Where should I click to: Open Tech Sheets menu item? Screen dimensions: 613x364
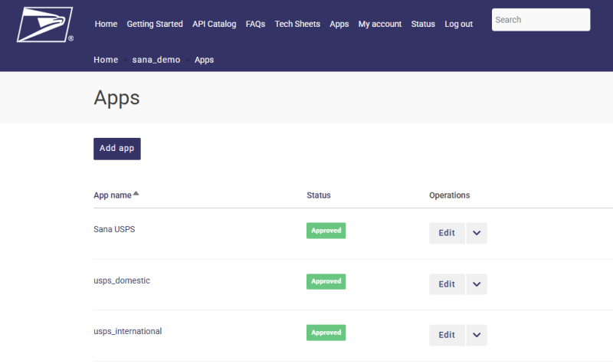pyautogui.click(x=297, y=24)
